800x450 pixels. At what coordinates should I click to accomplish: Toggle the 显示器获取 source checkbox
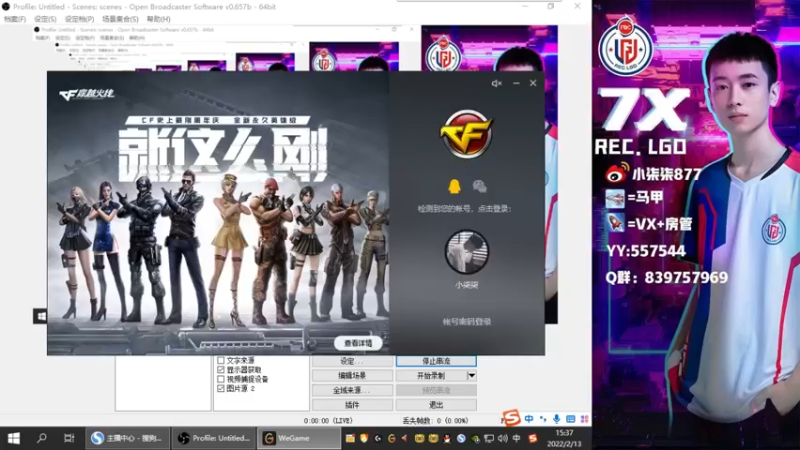click(x=221, y=369)
